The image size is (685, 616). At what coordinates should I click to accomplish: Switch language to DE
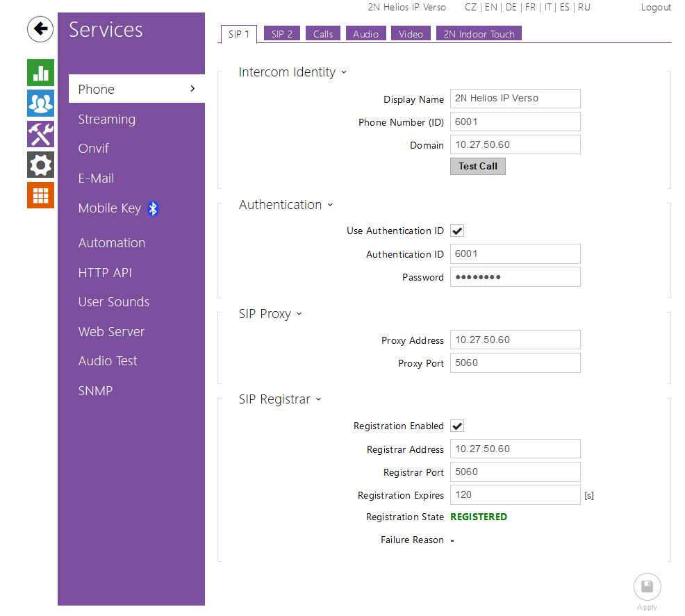click(x=511, y=8)
